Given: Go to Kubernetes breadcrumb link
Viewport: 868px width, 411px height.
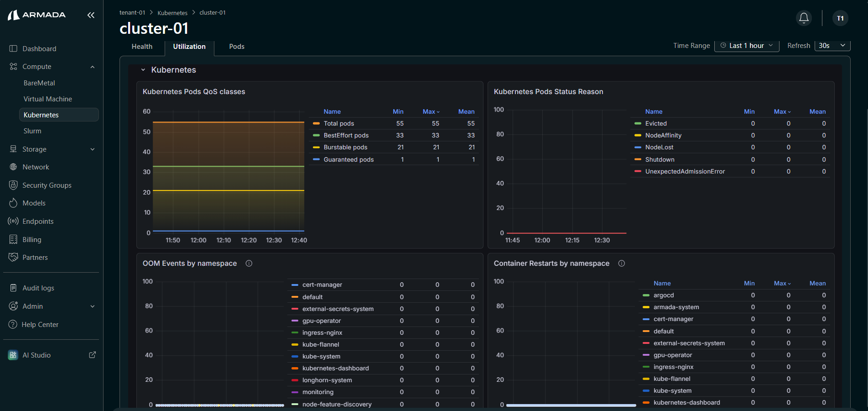Looking at the screenshot, I should [x=172, y=13].
